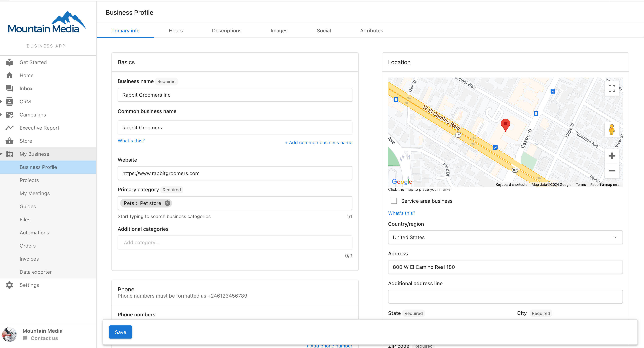
Task: Zoom out on the map
Action: pos(612,171)
